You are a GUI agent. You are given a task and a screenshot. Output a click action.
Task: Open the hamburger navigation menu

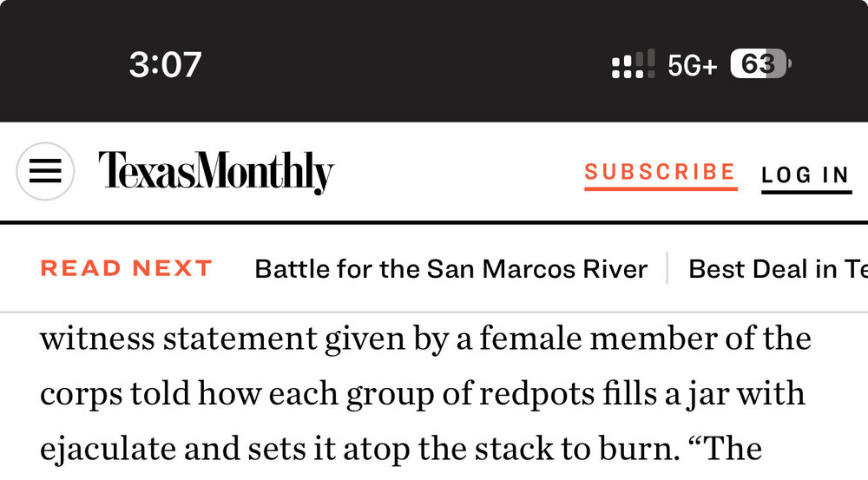[x=45, y=172]
